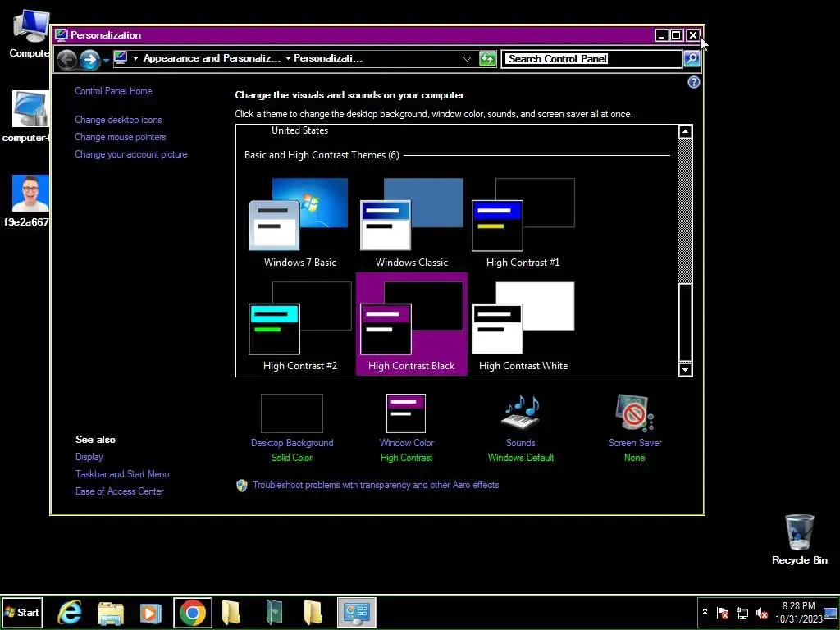Open address bar history dropdown arrow
840x630 pixels.
(467, 59)
